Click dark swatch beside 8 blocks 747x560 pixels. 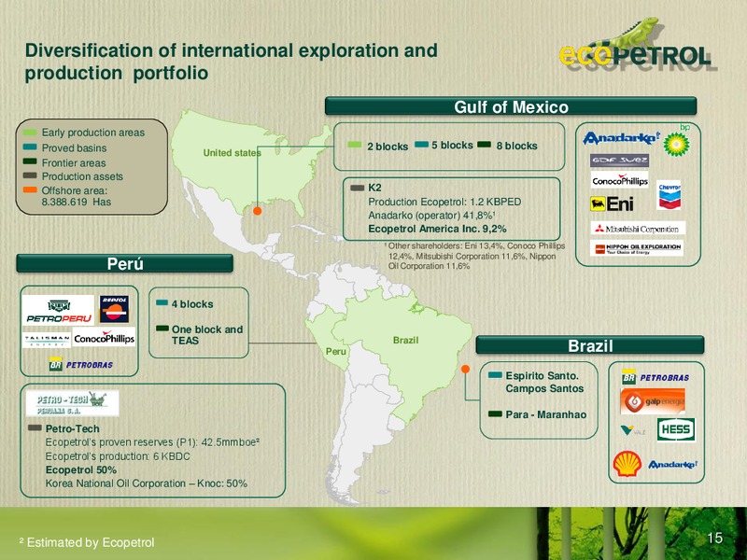pos(484,145)
